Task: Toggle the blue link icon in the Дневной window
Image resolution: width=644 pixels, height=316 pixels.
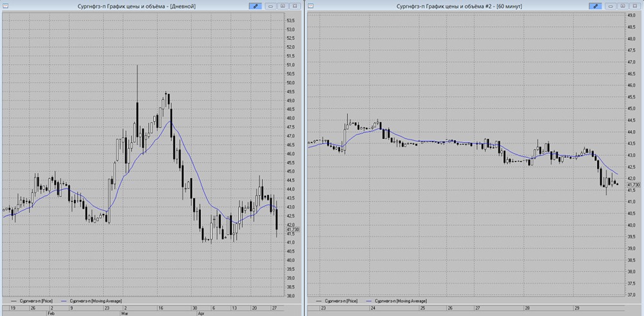Action: [255, 6]
